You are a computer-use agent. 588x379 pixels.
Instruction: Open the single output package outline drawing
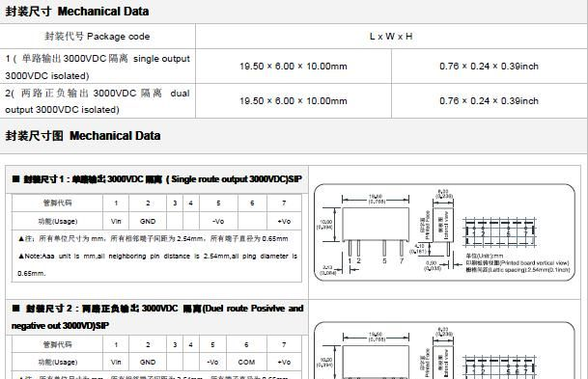tap(444, 232)
